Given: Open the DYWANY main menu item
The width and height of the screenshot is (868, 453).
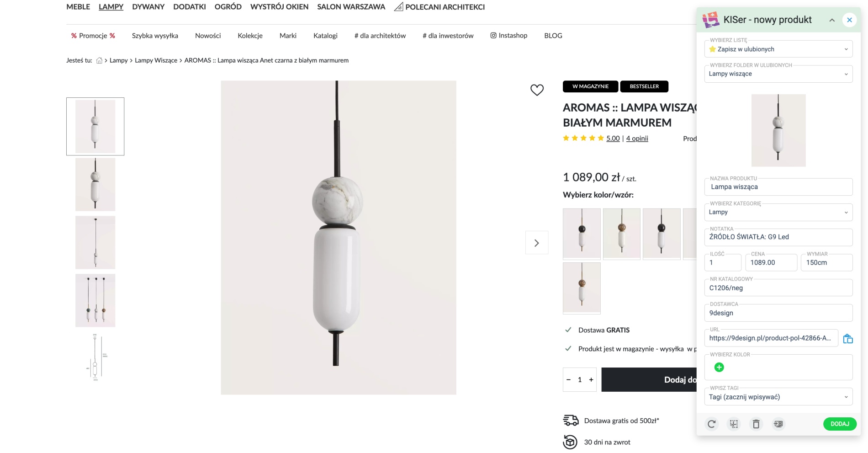Looking at the screenshot, I should [148, 7].
